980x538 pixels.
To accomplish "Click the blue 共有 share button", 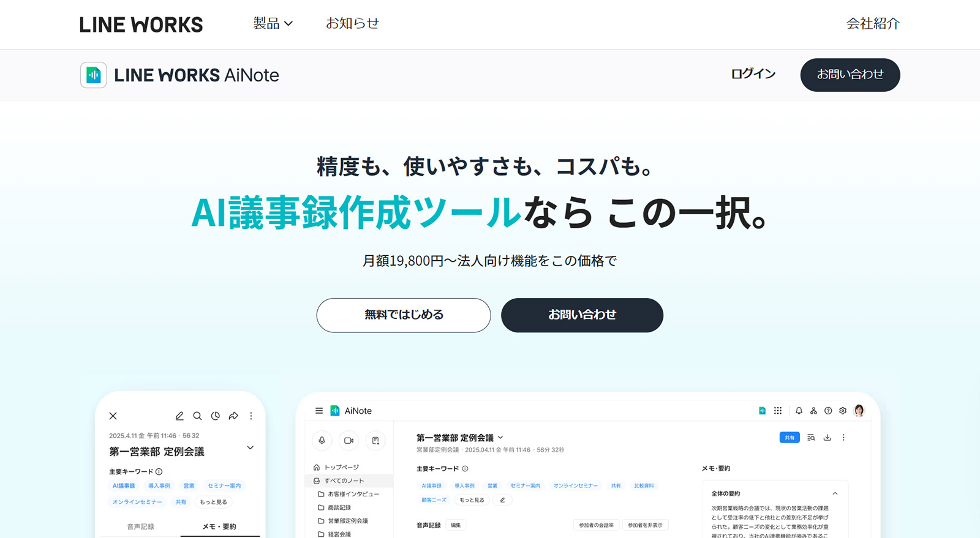I will (x=790, y=438).
